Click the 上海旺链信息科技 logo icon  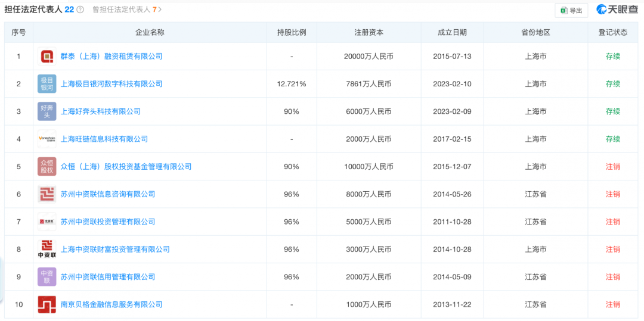(x=47, y=139)
